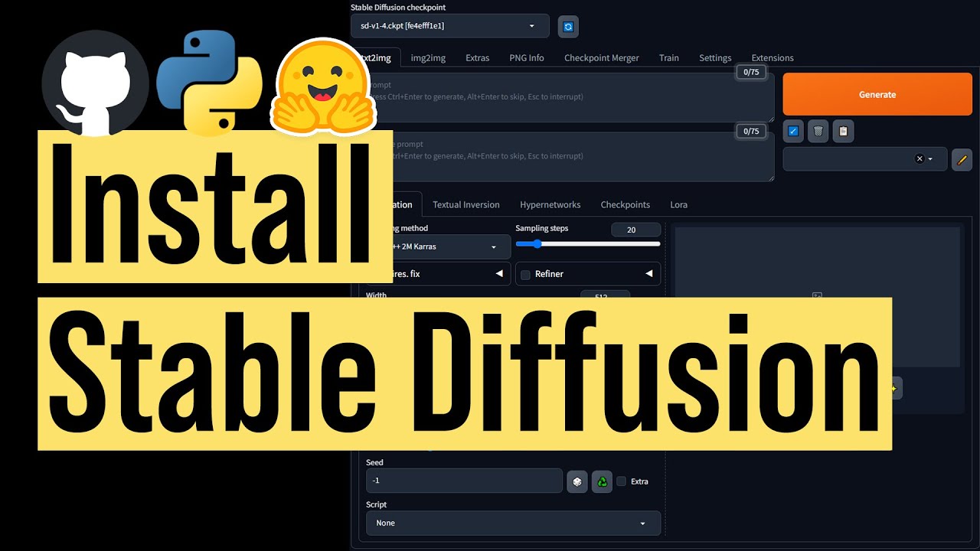
Task: Open the Extras tab
Action: (477, 58)
